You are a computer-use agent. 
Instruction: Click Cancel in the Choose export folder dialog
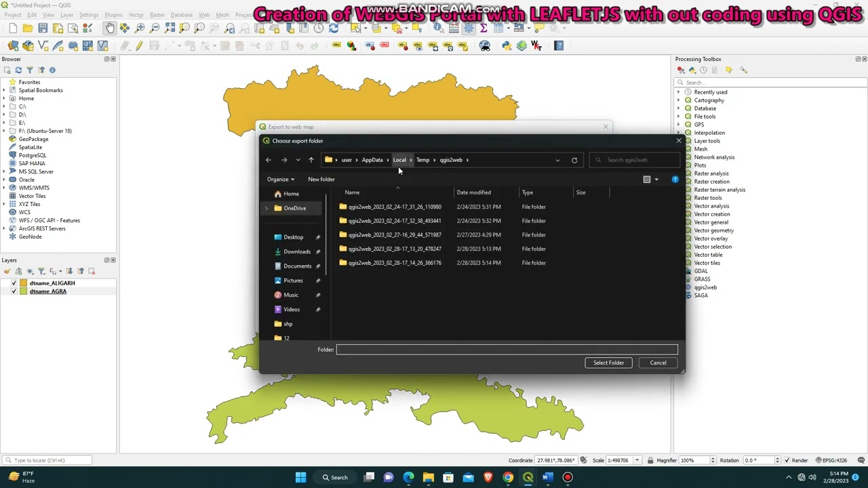[x=658, y=363]
